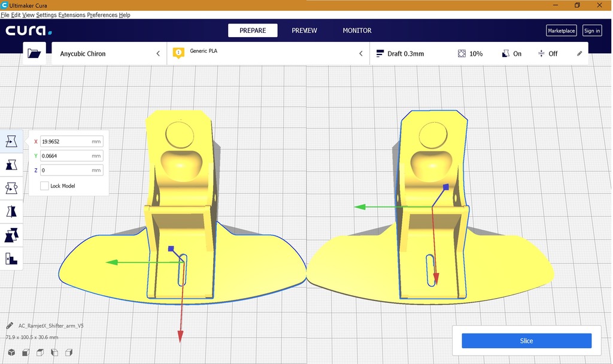Select the Move tool

pyautogui.click(x=11, y=140)
